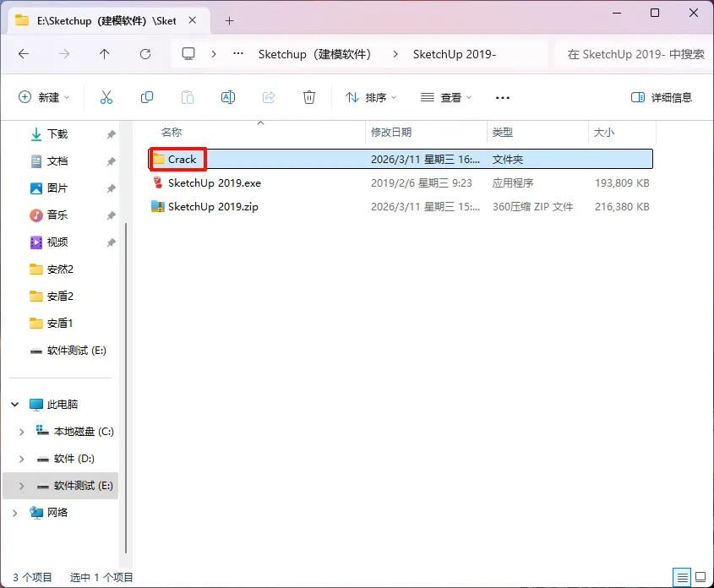This screenshot has width=714, height=588.
Task: Click pin icon next to 视频
Action: click(111, 242)
